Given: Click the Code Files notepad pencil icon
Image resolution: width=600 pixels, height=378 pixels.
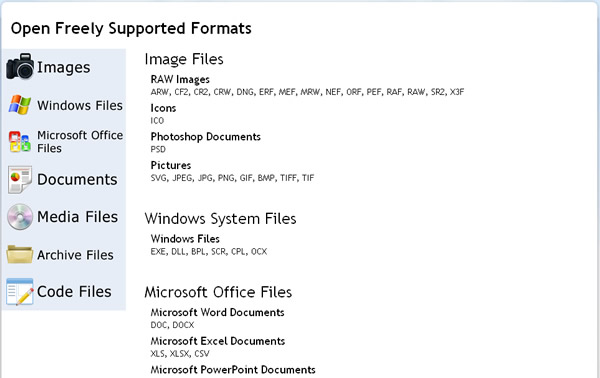Looking at the screenshot, I should pos(20,292).
